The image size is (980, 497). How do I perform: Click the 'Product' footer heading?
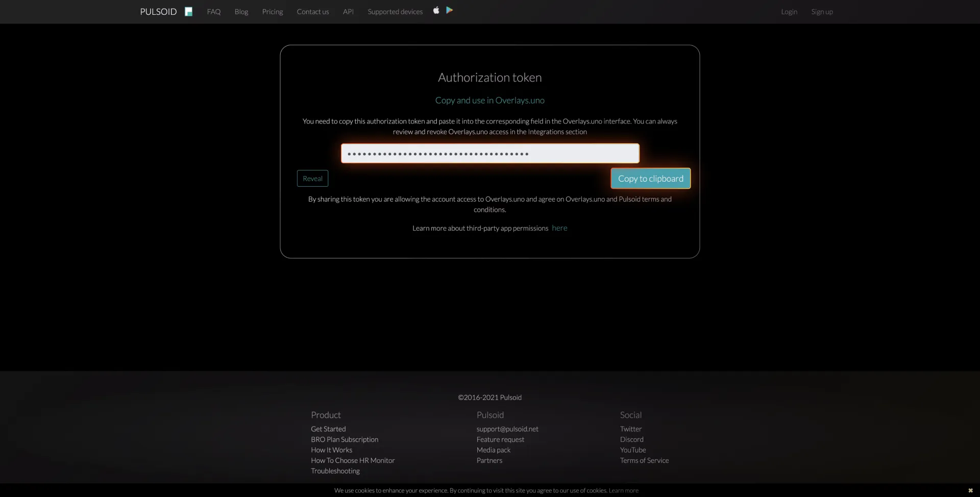pyautogui.click(x=326, y=415)
